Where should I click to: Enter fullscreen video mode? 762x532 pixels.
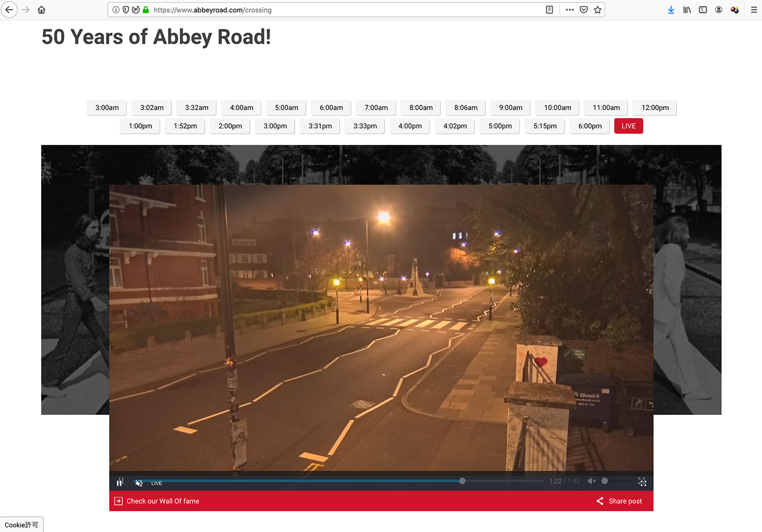[642, 482]
